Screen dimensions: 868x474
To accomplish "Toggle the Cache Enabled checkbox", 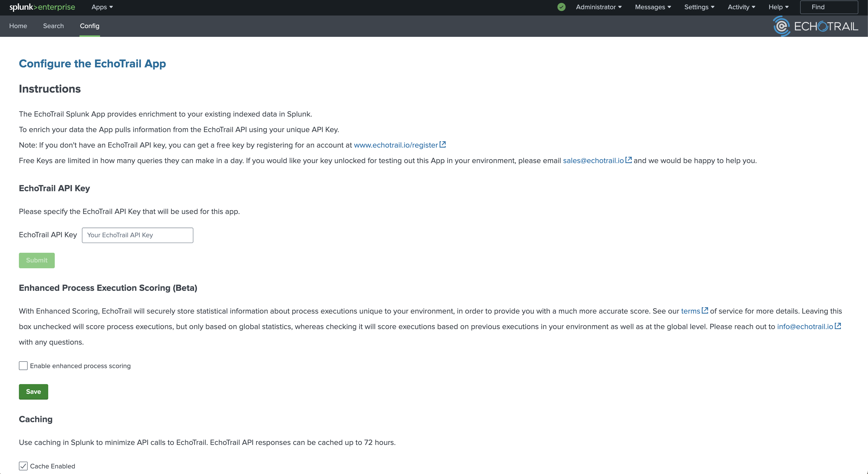I will pos(23,466).
